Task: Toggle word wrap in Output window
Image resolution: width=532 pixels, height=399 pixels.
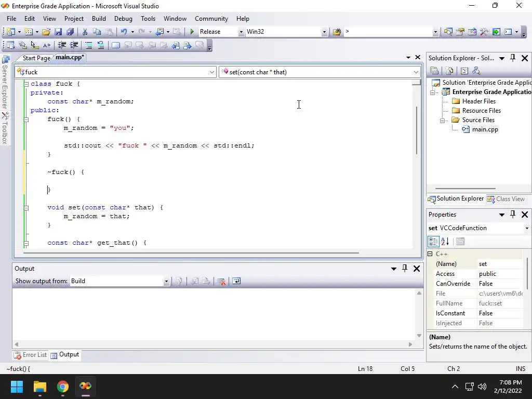Action: point(236,281)
